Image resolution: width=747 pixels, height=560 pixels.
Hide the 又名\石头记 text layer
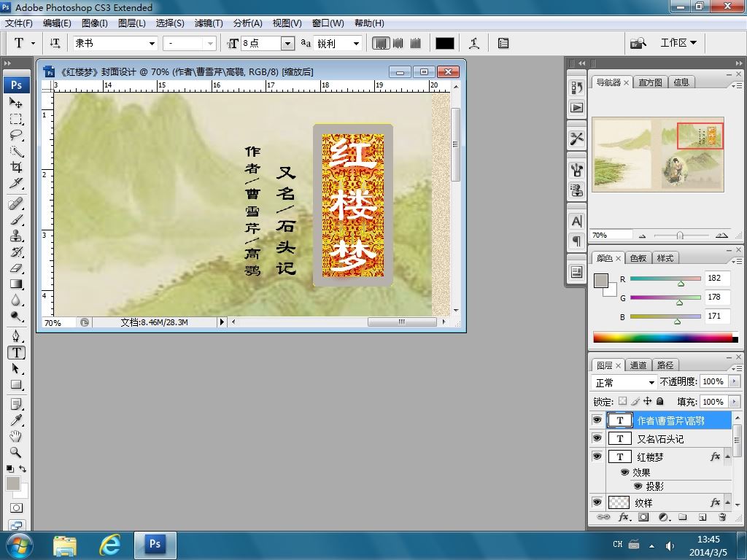click(597, 438)
